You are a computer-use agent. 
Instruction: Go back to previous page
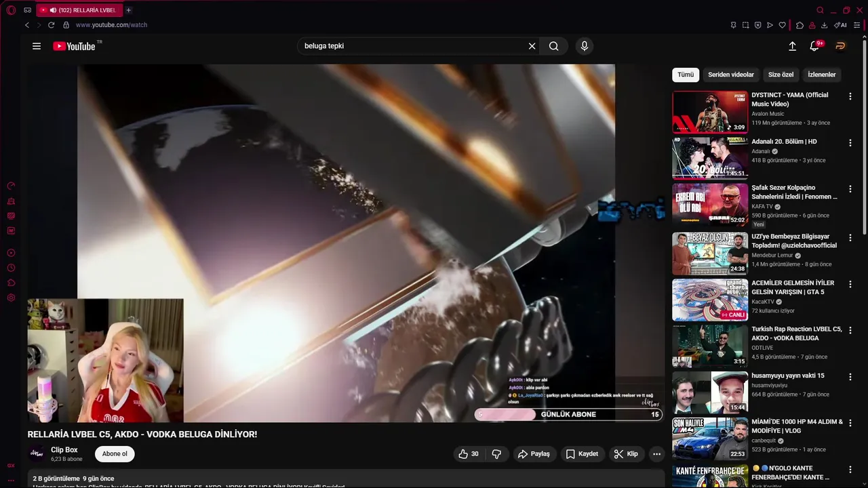[27, 25]
